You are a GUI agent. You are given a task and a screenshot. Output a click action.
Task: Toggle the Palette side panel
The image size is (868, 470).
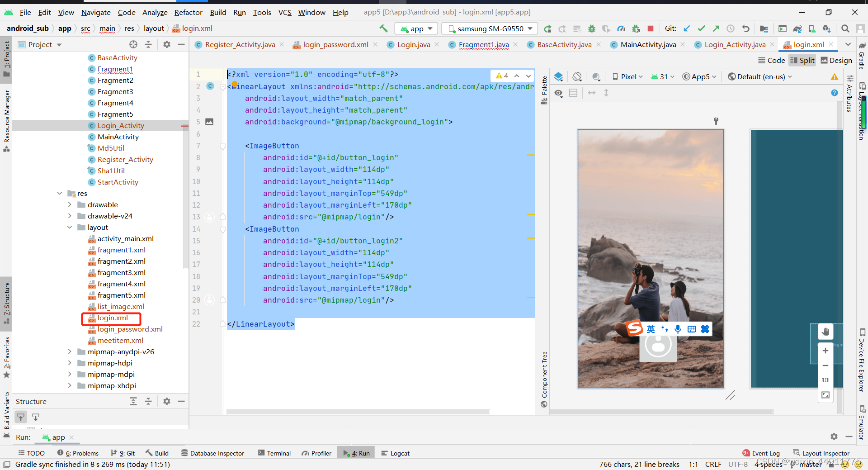click(x=544, y=90)
